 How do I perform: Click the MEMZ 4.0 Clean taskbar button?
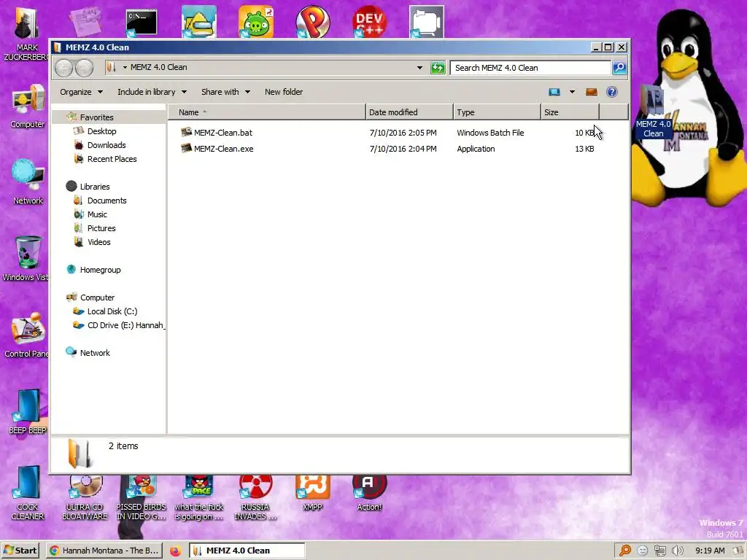tap(247, 551)
